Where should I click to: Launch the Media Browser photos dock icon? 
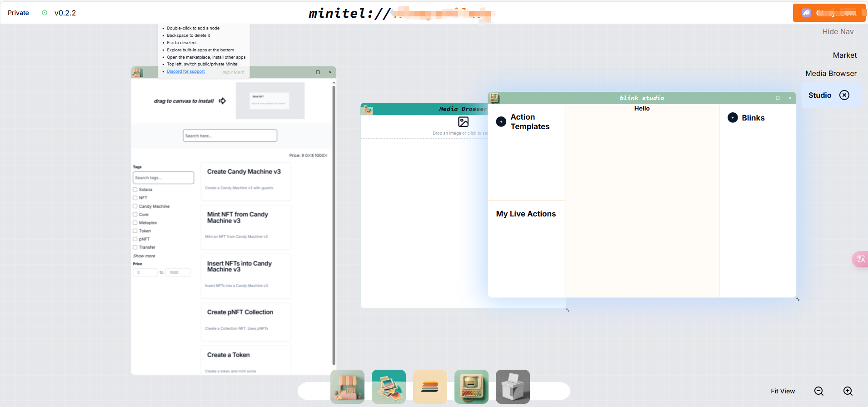(x=389, y=387)
